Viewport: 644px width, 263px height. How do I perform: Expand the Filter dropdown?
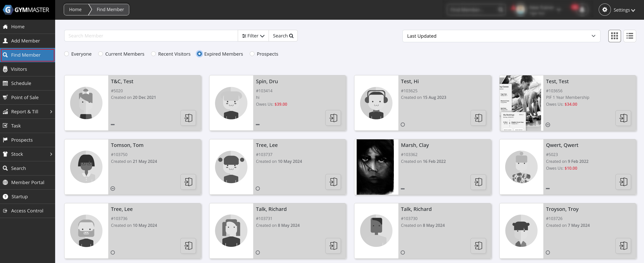click(x=253, y=36)
